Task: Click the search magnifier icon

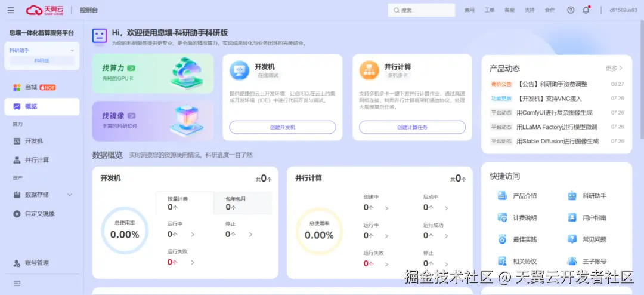Action: (396, 10)
